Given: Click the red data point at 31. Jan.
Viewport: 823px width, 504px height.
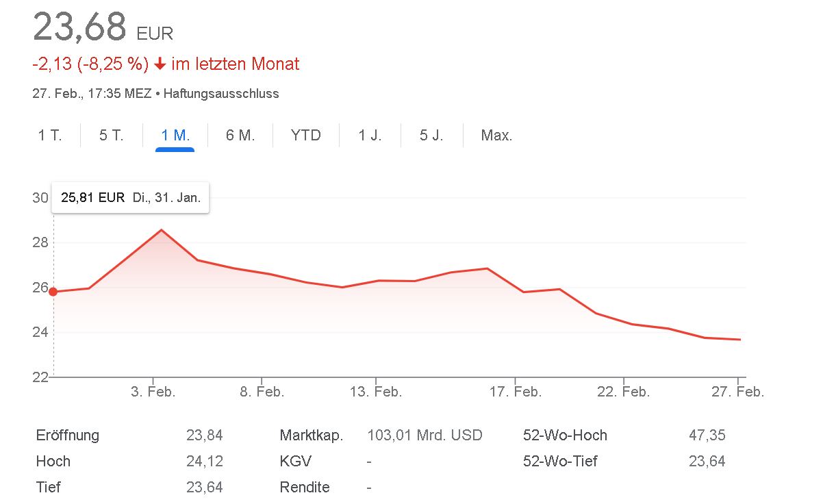Looking at the screenshot, I should tap(53, 292).
